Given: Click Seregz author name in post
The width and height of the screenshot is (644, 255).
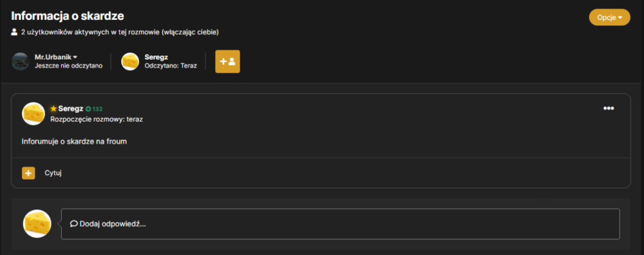Looking at the screenshot, I should point(71,109).
